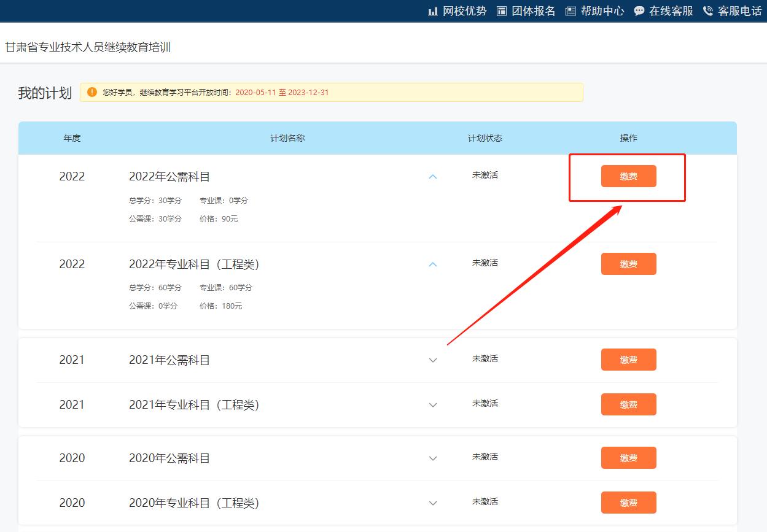Viewport: 767px width, 532px height.
Task: Expand the 2020年专业科目（工程类） row
Action: [433, 503]
